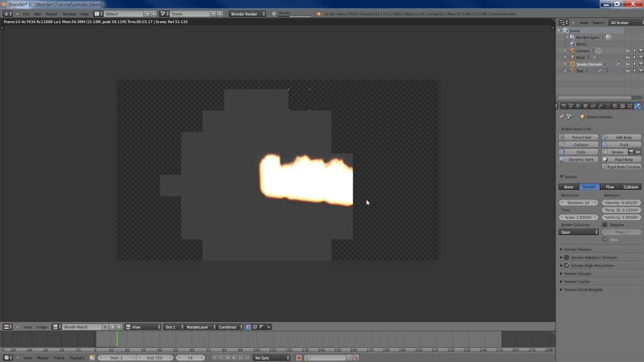Click the wrench icon on Smoke Domain row
This screenshot has height=362, width=644.
tap(618, 64)
